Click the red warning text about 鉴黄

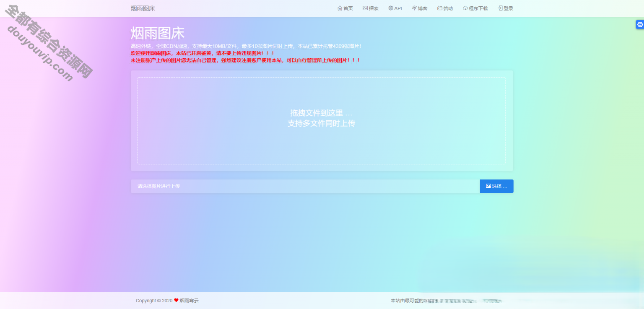(x=203, y=53)
